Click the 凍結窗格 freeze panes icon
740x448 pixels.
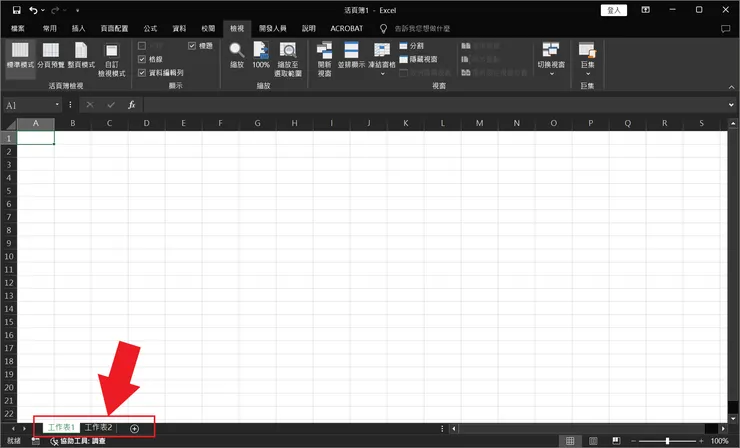(382, 50)
